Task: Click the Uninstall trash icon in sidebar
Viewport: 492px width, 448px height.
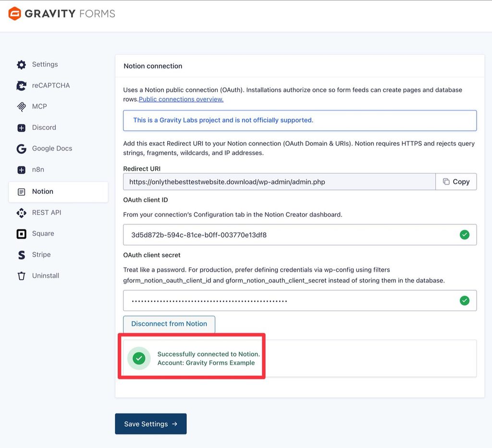Action: (21, 276)
